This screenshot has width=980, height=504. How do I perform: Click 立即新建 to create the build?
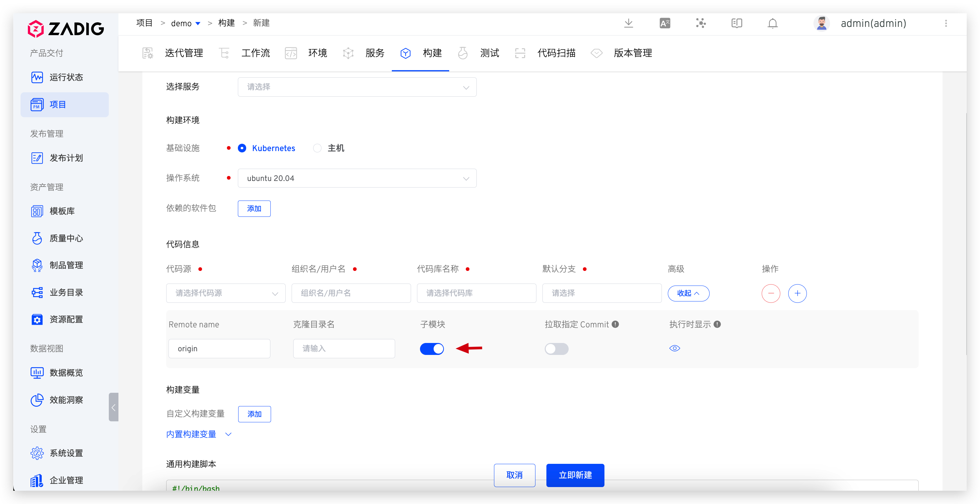[x=575, y=475]
